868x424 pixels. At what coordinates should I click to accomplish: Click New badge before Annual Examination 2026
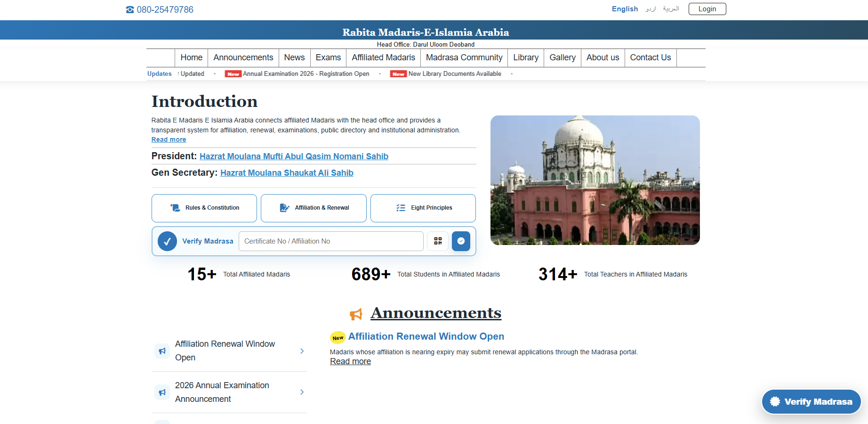(x=233, y=74)
